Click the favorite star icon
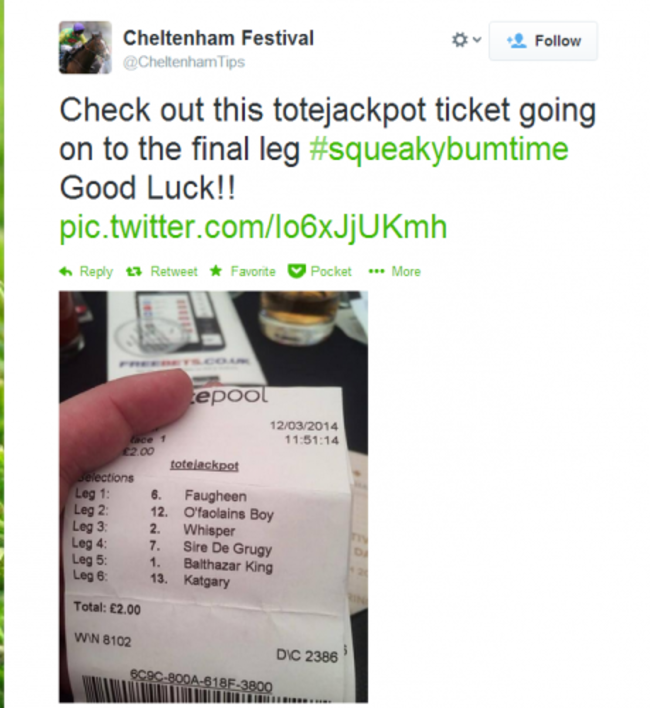Viewport: 650px width, 708px height. (x=216, y=271)
